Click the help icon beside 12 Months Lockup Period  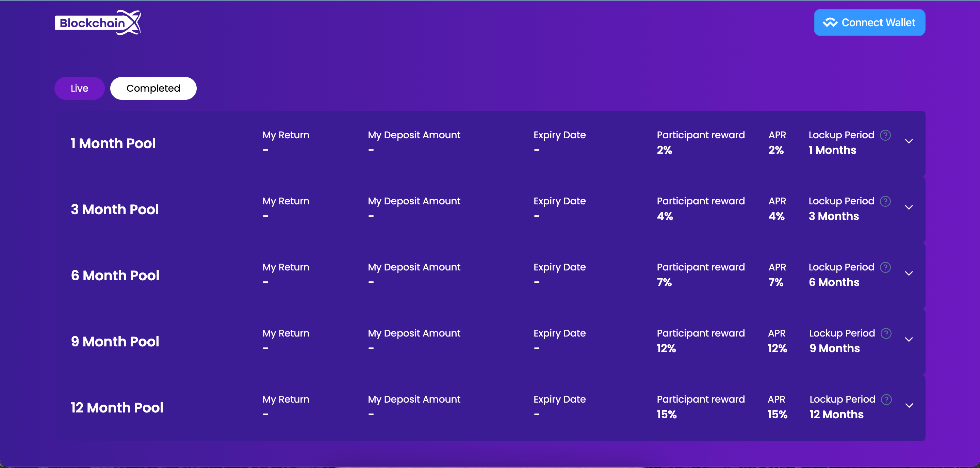886,400
